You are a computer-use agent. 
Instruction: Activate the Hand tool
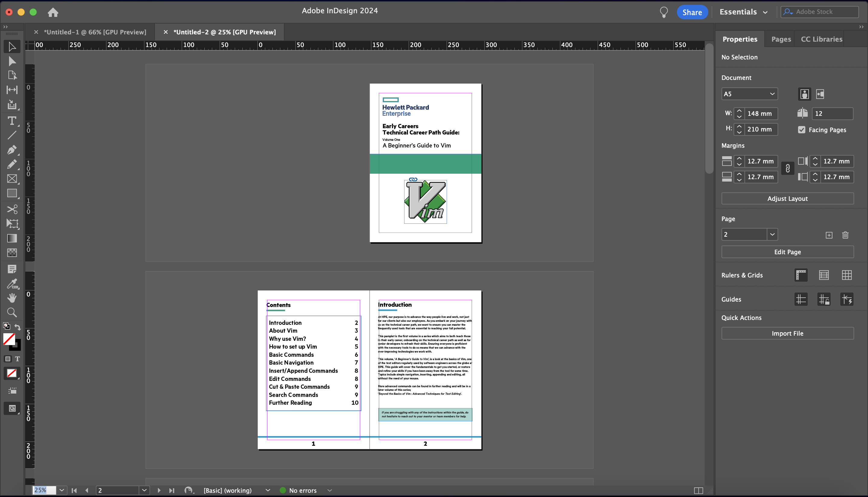click(x=12, y=298)
